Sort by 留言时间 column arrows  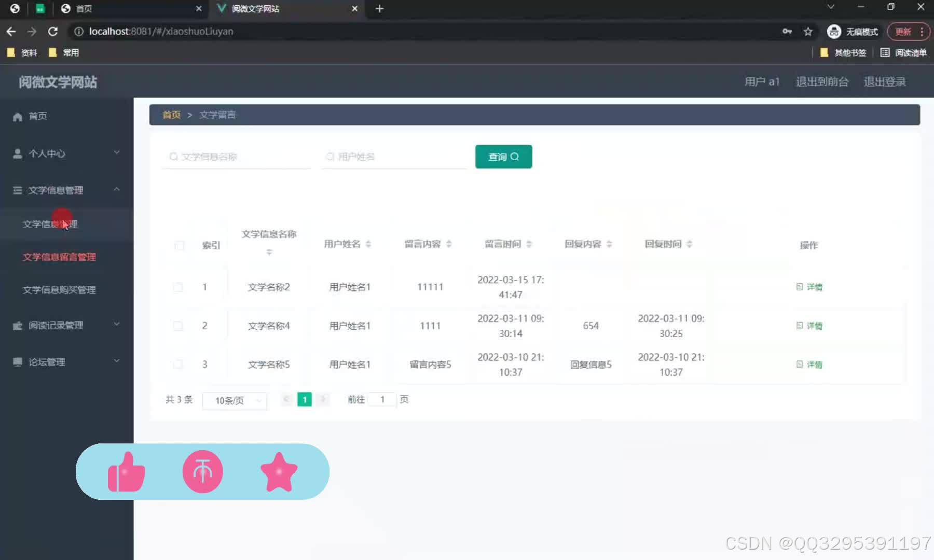click(x=529, y=244)
